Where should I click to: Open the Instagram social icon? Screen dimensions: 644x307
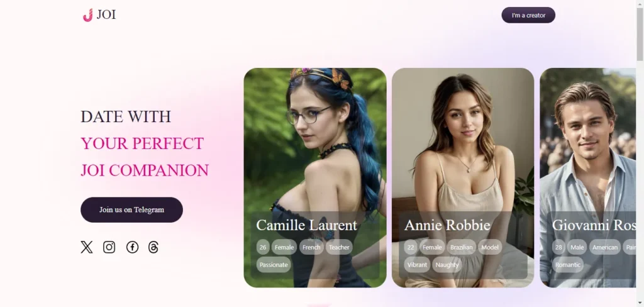[109, 247]
